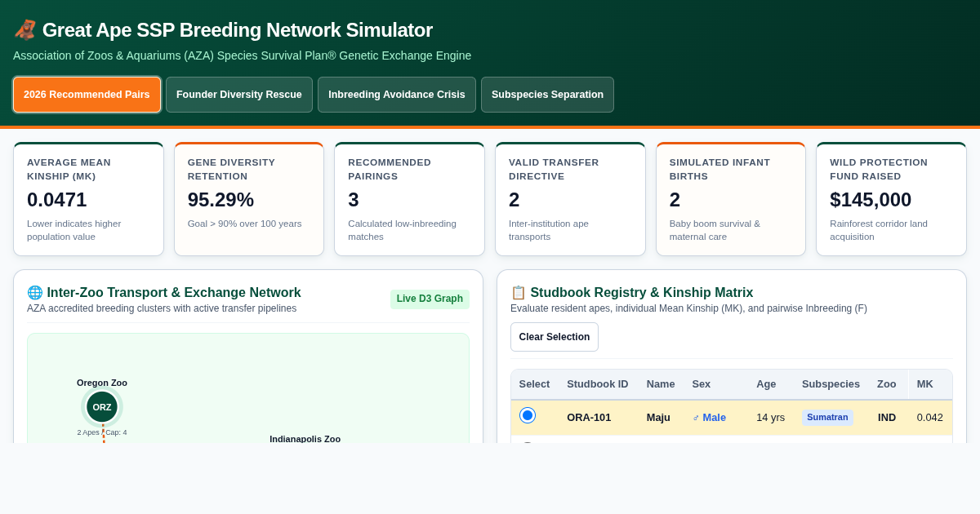Click the Zoo column header
Image resolution: width=980 pixels, height=514 pixels.
pyautogui.click(x=887, y=383)
